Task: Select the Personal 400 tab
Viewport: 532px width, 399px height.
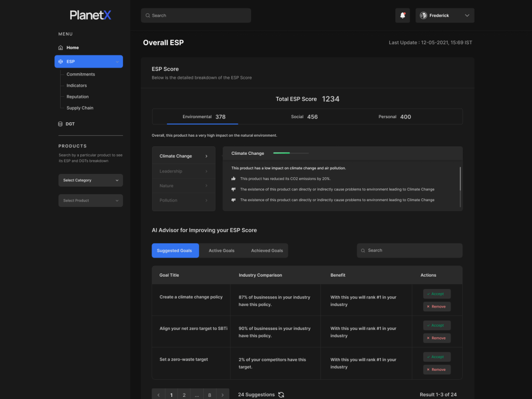Action: [395, 117]
